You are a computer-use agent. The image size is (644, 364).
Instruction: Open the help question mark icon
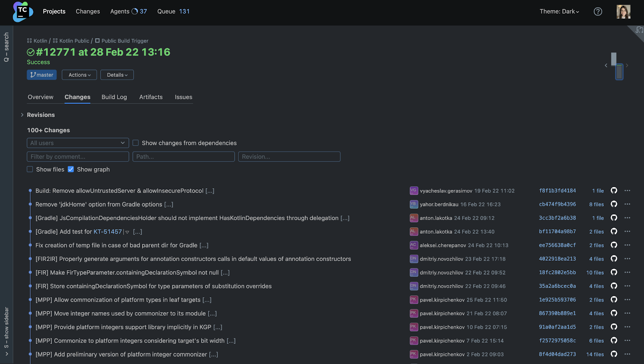pos(598,12)
